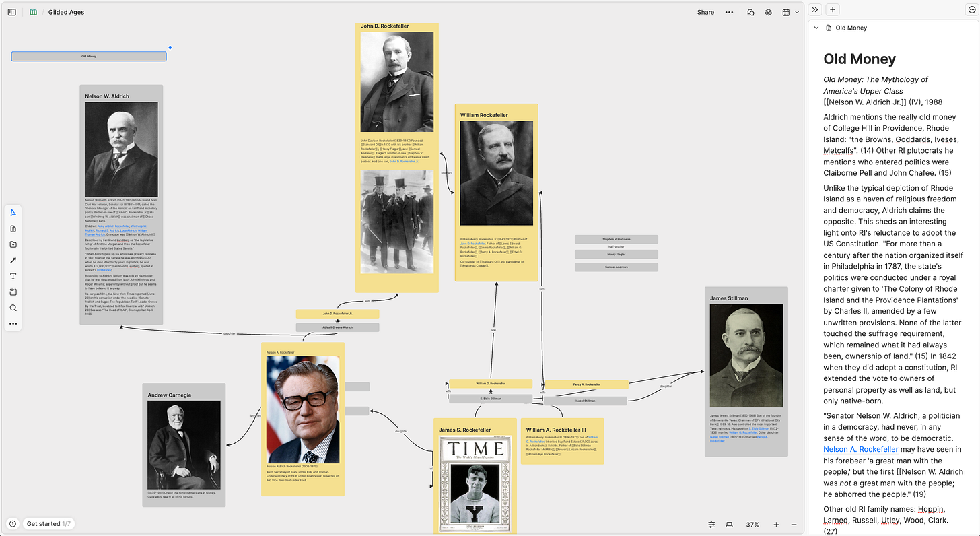Select the new card document tool
Viewport: 980px width, 536px height.
(13, 229)
